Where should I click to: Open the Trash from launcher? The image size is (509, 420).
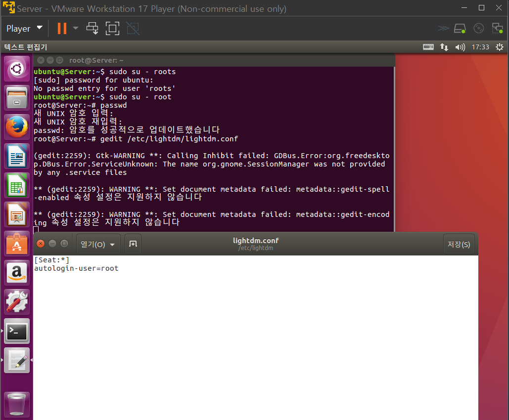[x=16, y=404]
